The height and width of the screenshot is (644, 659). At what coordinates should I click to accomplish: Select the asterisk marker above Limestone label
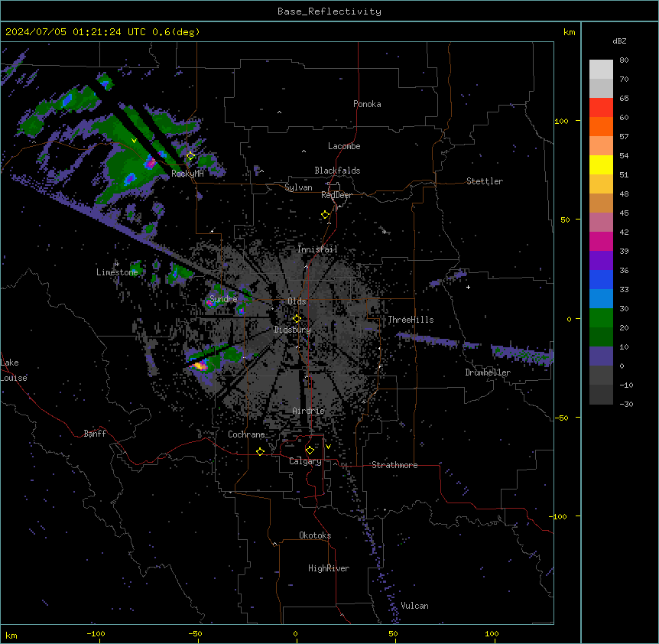[117, 264]
